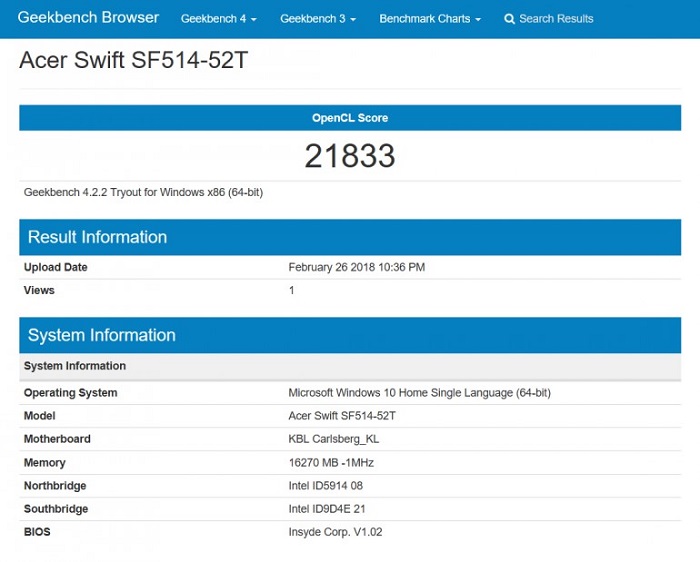
Task: Click the Result Information section header
Action: pyautogui.click(x=97, y=237)
